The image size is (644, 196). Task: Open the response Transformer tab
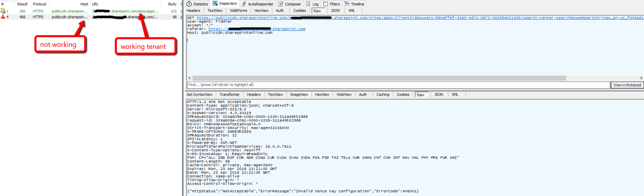[230, 95]
